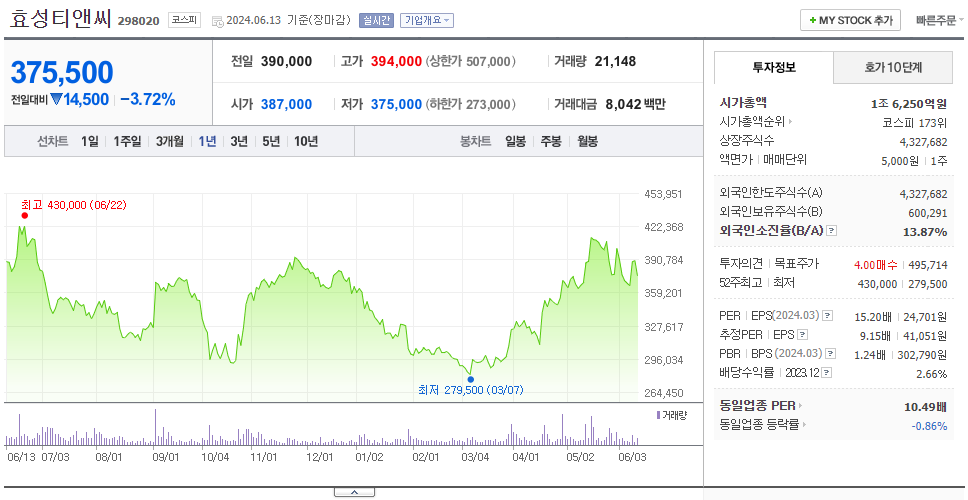Click 시가총액 value 1조 6,250억원
968x500 pixels.
tap(908, 104)
